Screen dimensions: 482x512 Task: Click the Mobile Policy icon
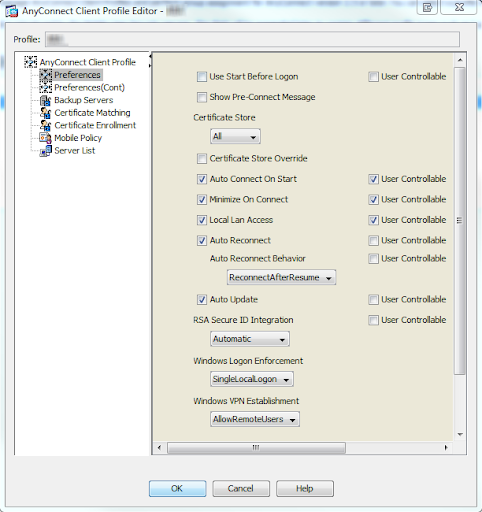46,138
